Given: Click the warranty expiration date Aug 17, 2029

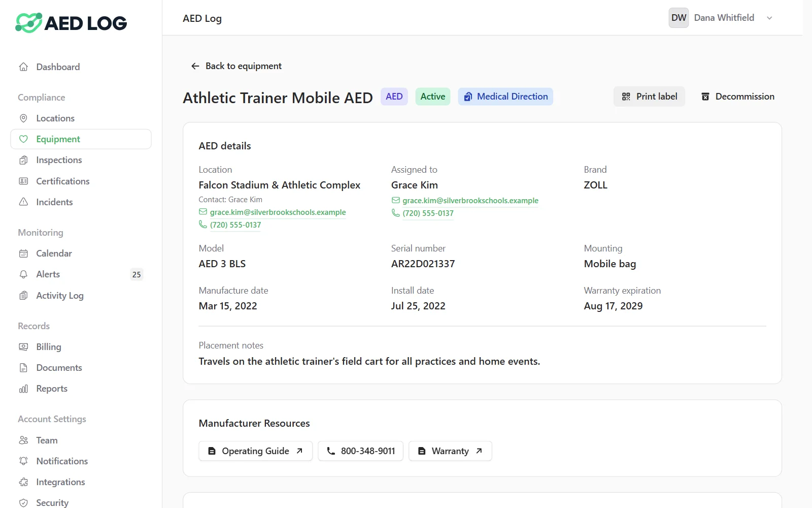Looking at the screenshot, I should pyautogui.click(x=613, y=306).
